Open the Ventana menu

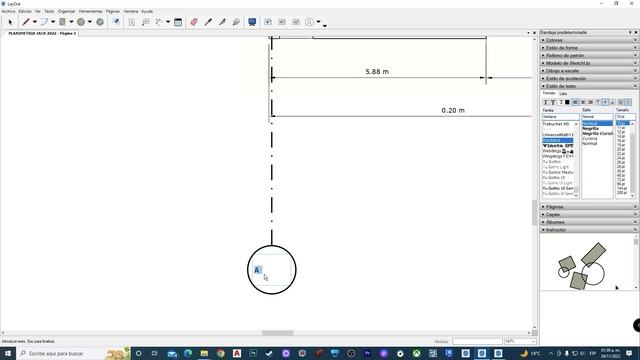tap(131, 11)
